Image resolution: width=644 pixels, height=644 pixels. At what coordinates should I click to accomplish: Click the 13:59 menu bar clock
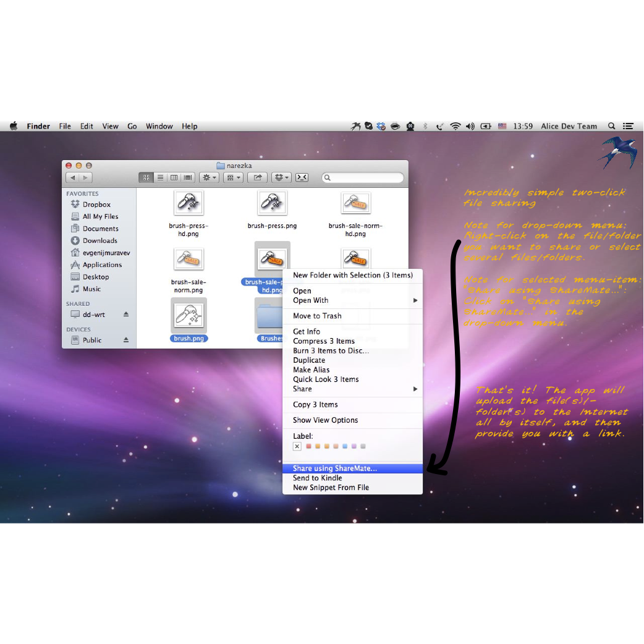point(523,126)
